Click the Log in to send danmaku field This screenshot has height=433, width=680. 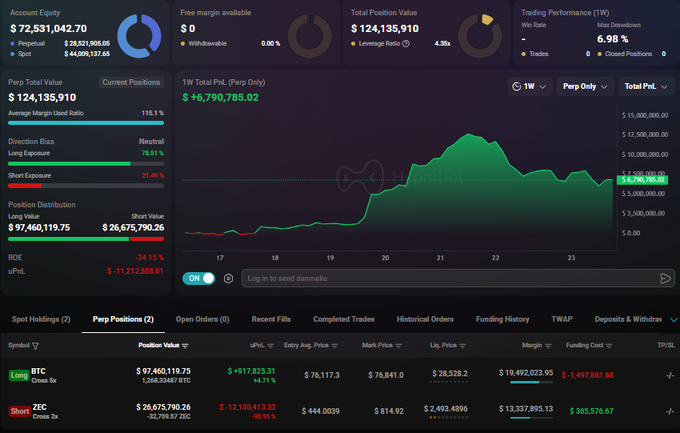point(457,279)
